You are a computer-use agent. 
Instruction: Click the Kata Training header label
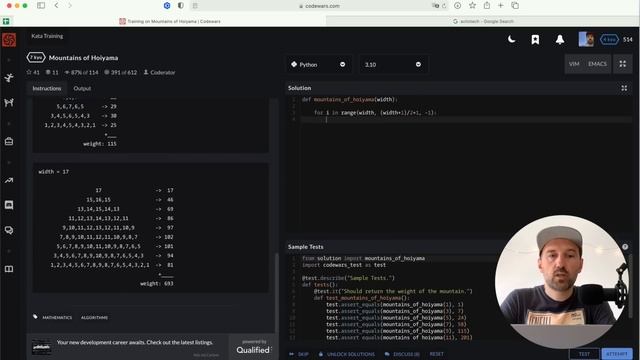tap(47, 36)
